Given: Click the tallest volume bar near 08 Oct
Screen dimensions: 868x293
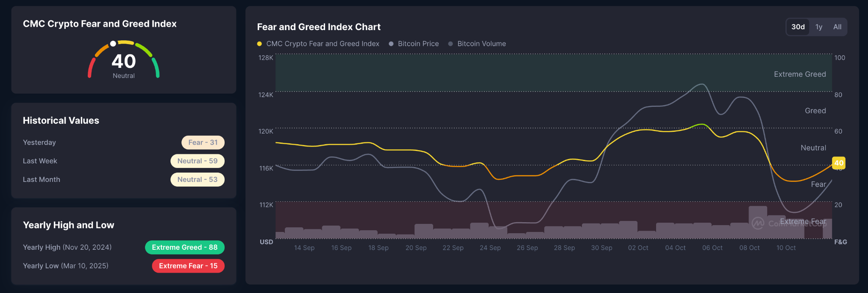Looking at the screenshot, I should tap(758, 222).
